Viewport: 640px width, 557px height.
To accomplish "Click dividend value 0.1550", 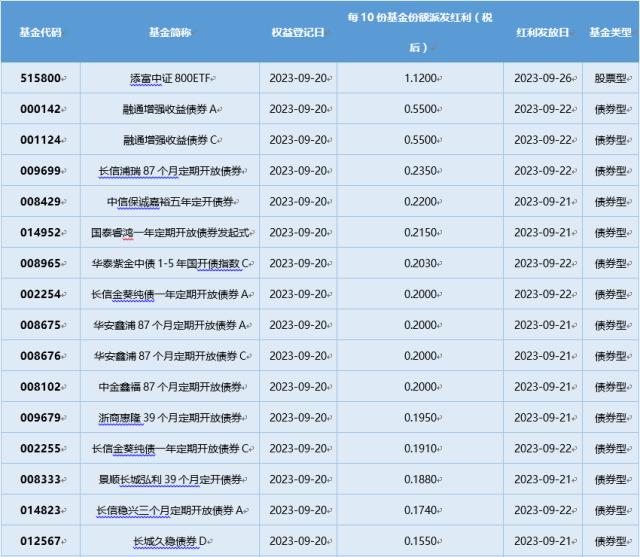I will (x=420, y=541).
